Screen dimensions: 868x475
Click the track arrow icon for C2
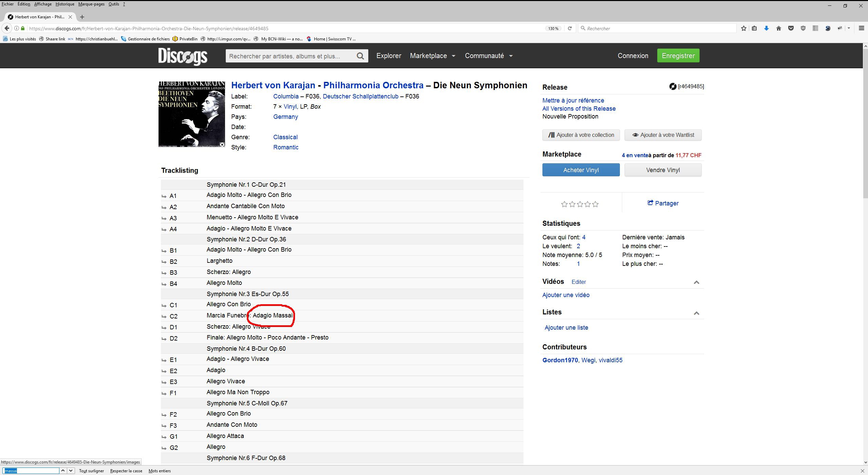click(164, 316)
